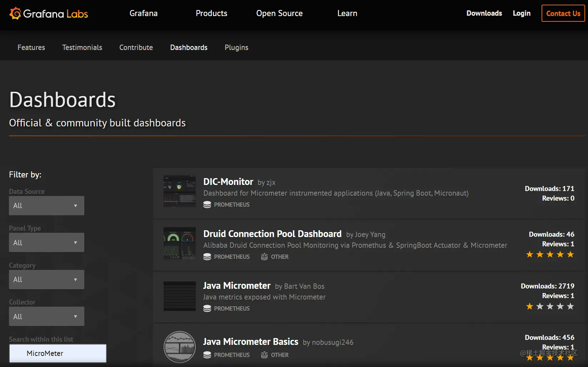Screen dimensions: 588x367
Task: Click Prometheus icon under Java Micrometer
Action: click(x=207, y=308)
